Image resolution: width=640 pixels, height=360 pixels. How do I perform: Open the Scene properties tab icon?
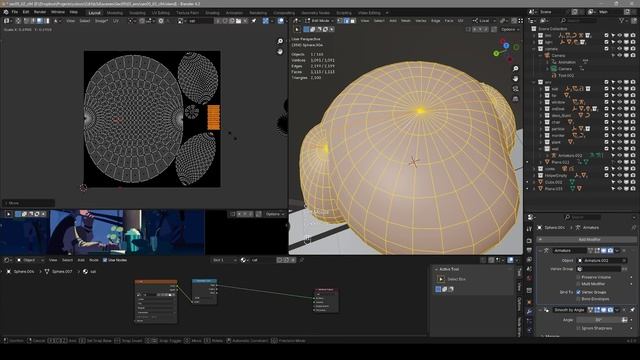click(x=529, y=269)
